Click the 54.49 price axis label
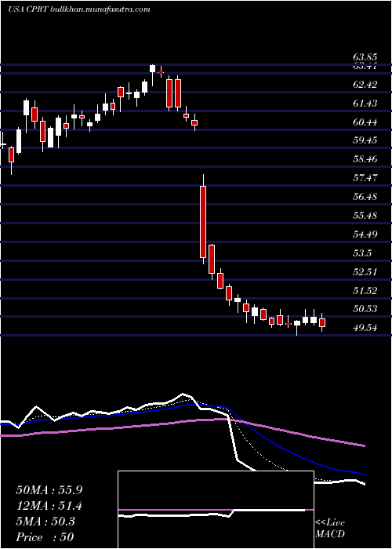Screen dimensions: 392x549 click(365, 235)
